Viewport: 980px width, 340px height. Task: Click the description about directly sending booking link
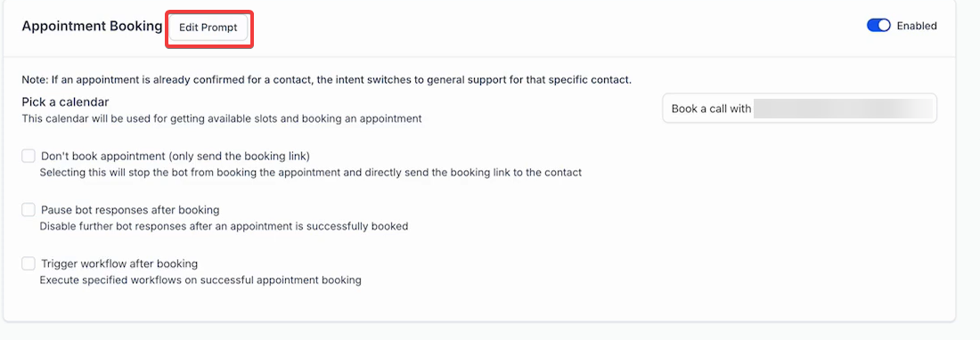(x=311, y=172)
